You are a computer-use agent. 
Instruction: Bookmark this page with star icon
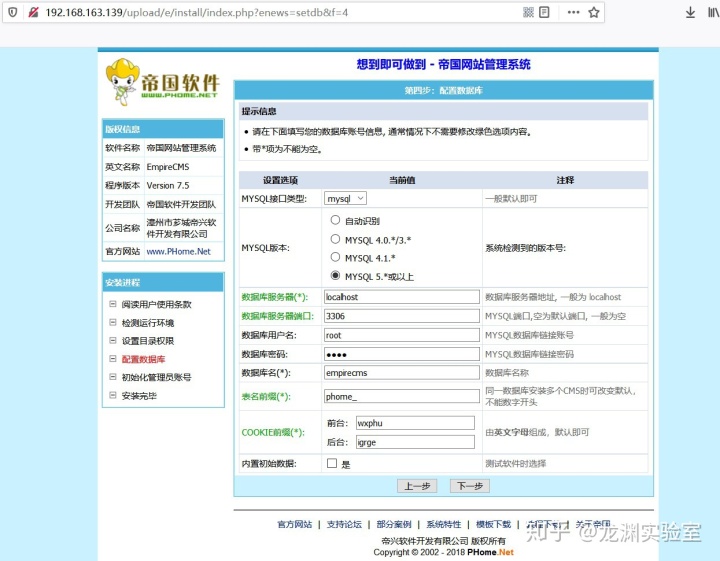coord(594,12)
